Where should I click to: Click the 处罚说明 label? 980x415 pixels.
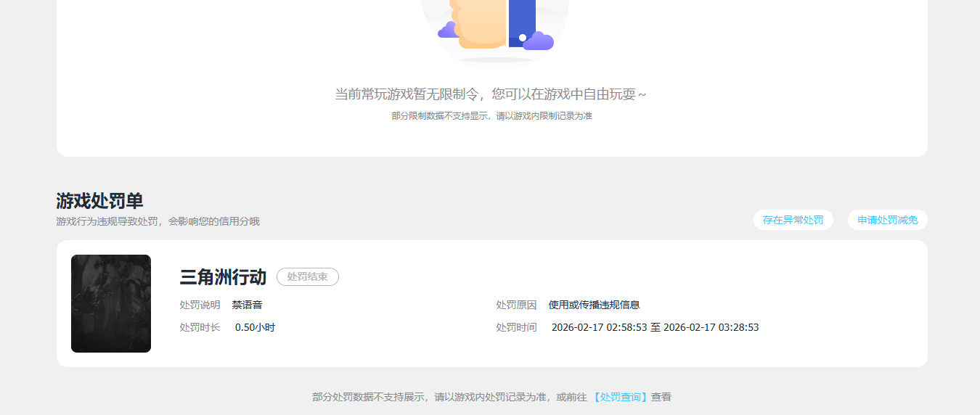coord(200,305)
